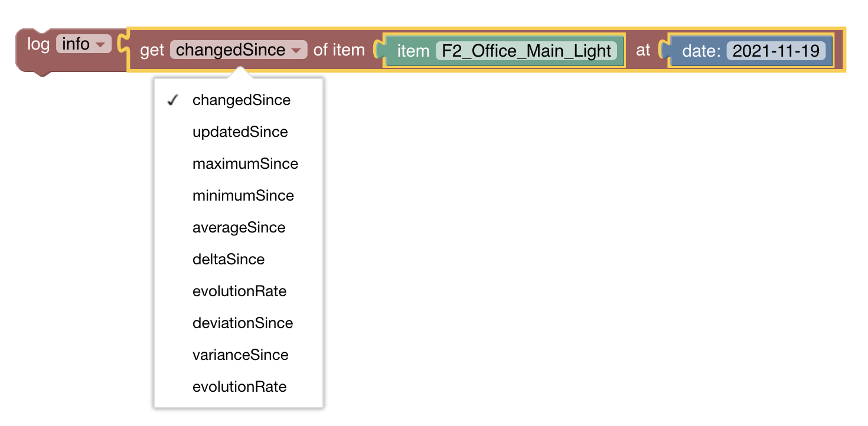Pick evolutionRate listed right below deltaSince
Screen dimensions: 868x426
click(239, 291)
